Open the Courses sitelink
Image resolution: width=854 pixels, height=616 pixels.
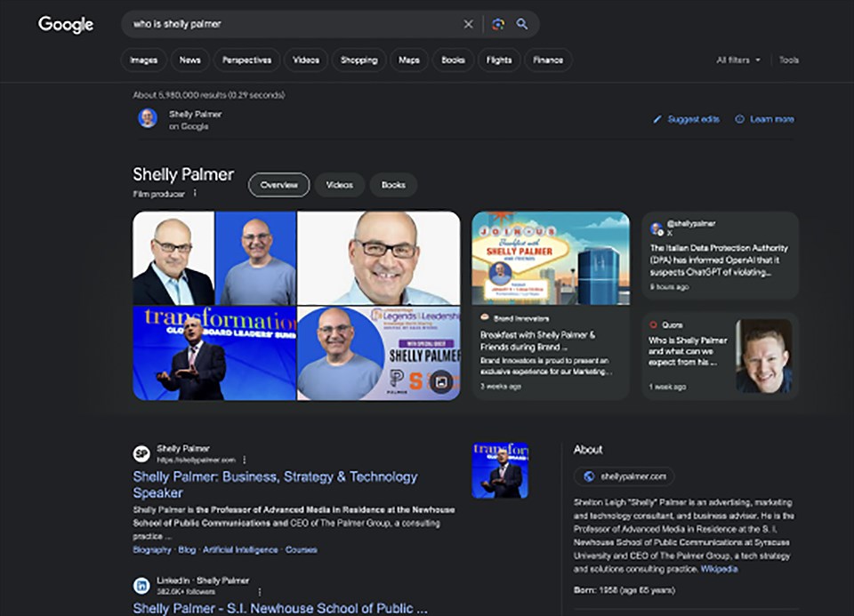(302, 549)
